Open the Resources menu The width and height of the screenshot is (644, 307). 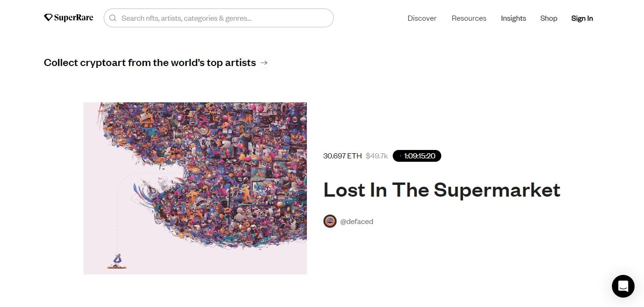(469, 18)
